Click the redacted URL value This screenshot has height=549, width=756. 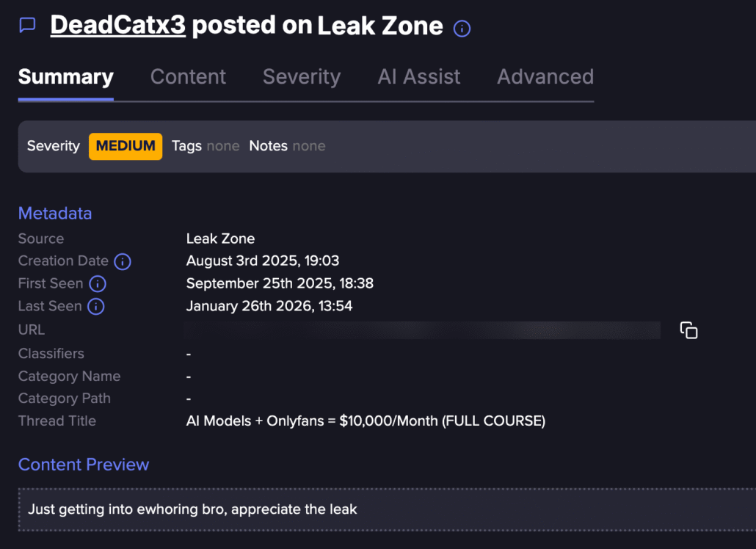tap(422, 330)
